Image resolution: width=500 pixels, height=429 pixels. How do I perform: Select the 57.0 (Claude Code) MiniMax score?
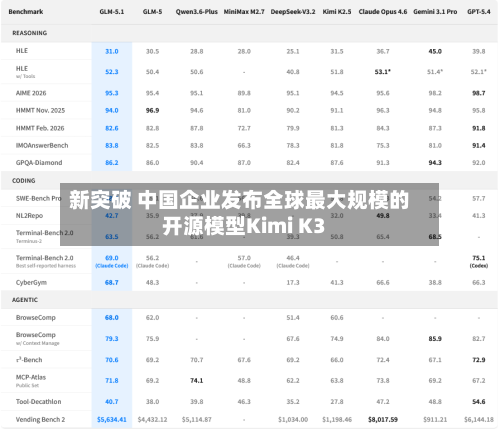pyautogui.click(x=244, y=261)
